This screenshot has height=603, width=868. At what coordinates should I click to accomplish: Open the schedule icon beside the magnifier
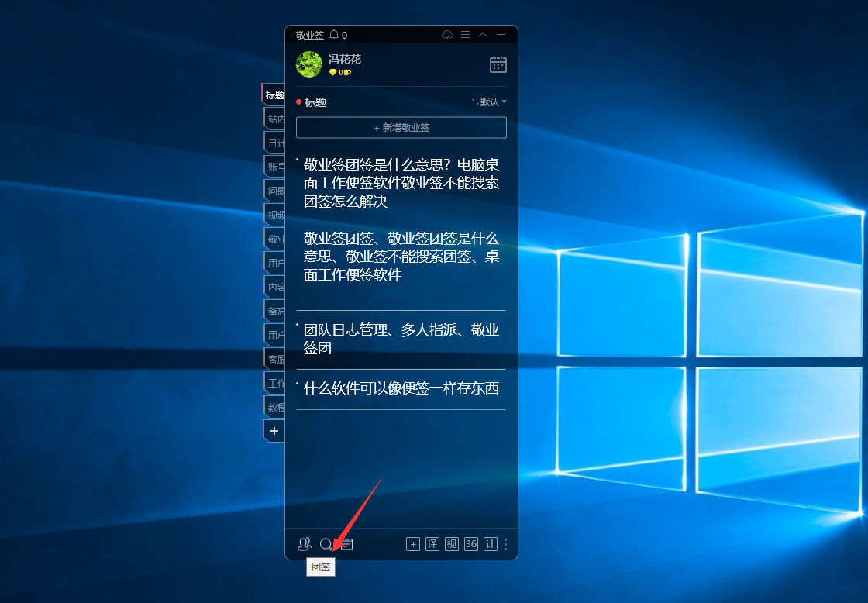tap(347, 544)
